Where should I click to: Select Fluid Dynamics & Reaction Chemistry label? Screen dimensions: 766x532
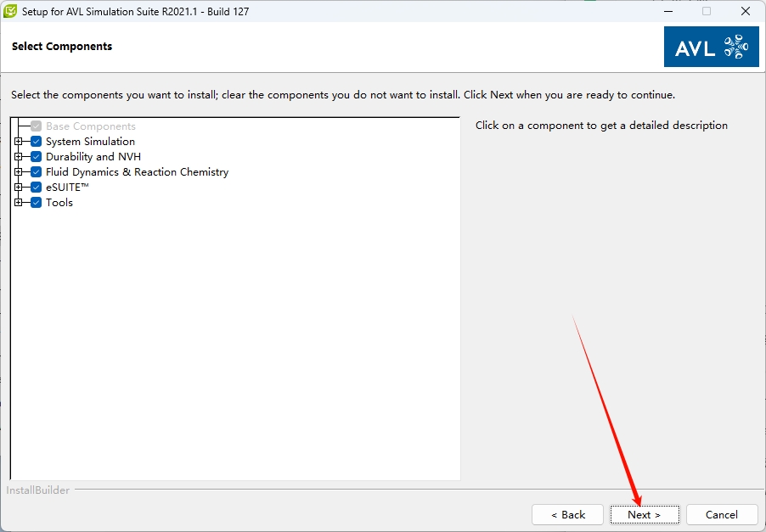click(137, 172)
